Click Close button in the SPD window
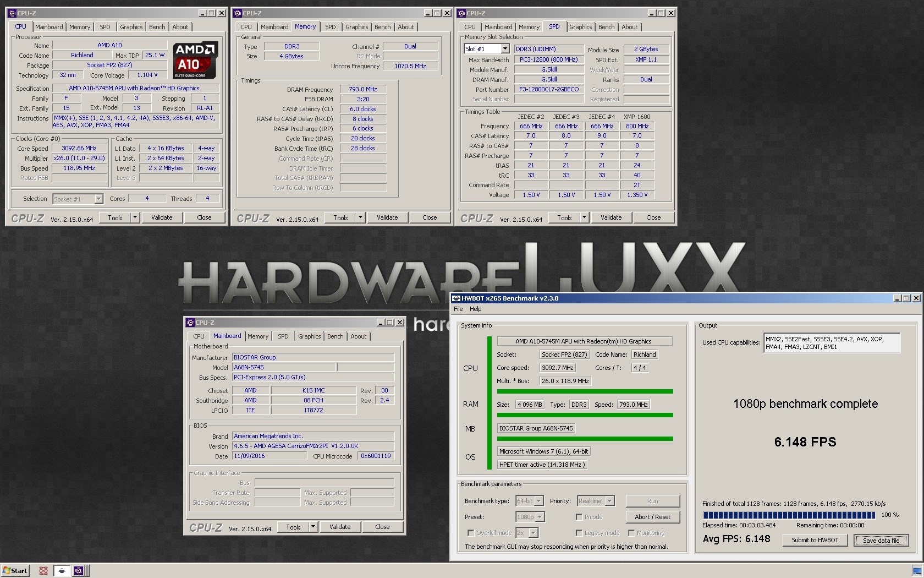 [x=653, y=217]
